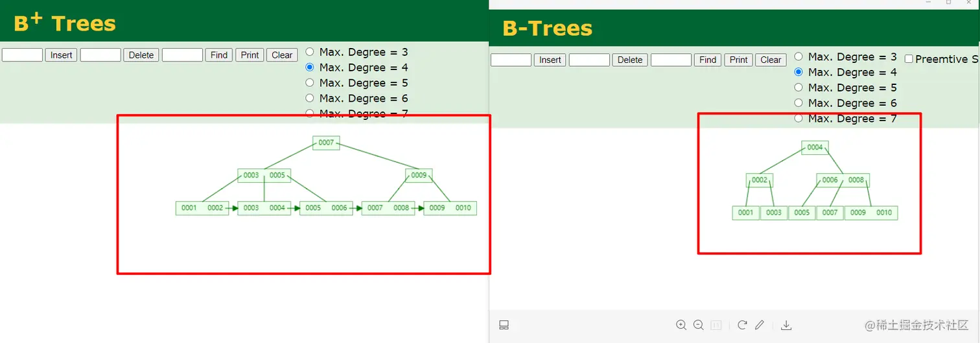Edit the image with the pencil icon
The height and width of the screenshot is (343, 980).
760,325
